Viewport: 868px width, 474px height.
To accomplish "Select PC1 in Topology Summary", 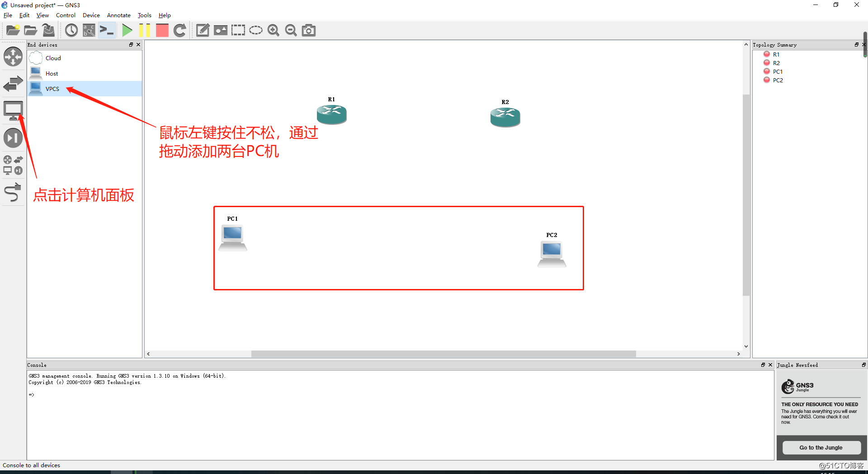I will point(778,71).
